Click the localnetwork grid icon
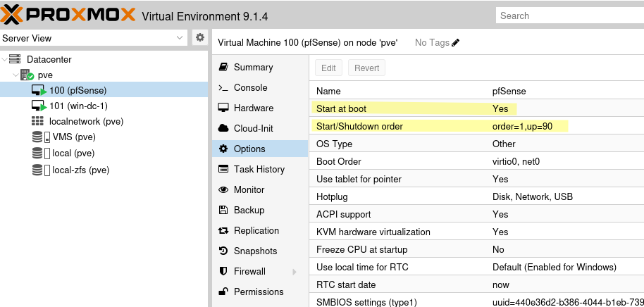The width and height of the screenshot is (644, 307). point(37,122)
